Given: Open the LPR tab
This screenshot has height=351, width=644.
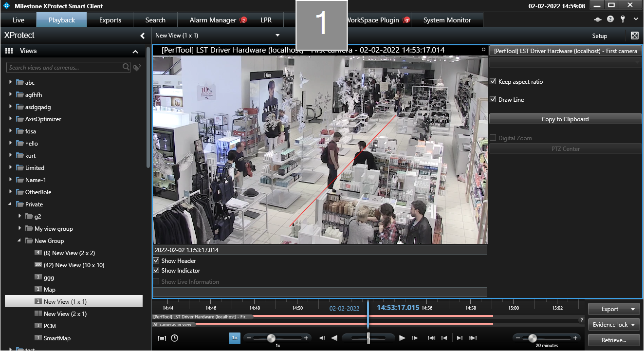Looking at the screenshot, I should click(x=266, y=20).
